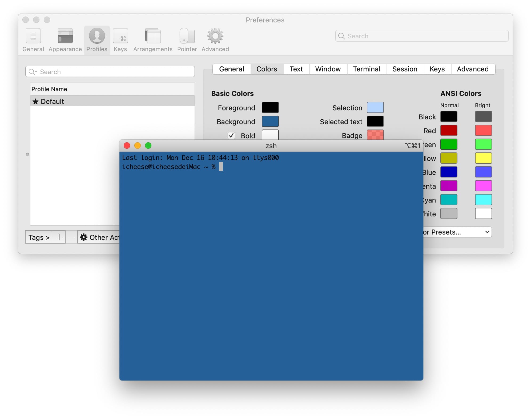Viewport: 531px width, 420px height.
Task: Click the Background color swatch
Action: coord(270,122)
